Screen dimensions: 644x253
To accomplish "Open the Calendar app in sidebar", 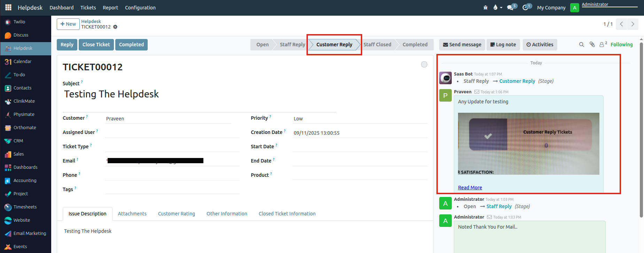I will [22, 62].
